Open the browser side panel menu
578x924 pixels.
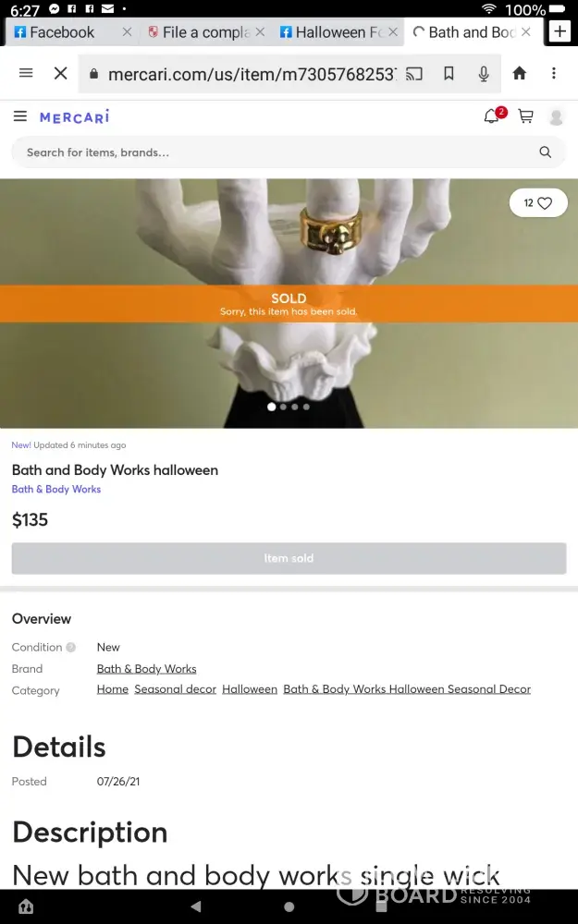pos(26,73)
